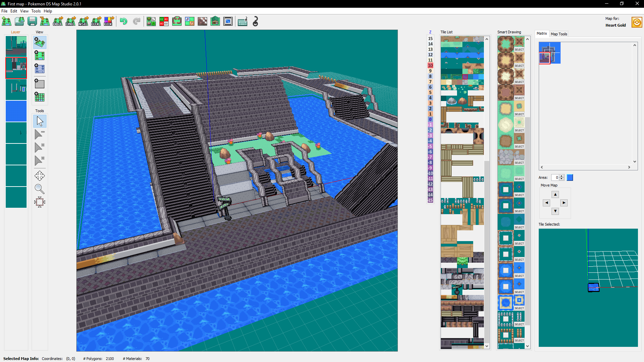
Task: Decrease the Area value with the down stepper
Action: (561, 179)
